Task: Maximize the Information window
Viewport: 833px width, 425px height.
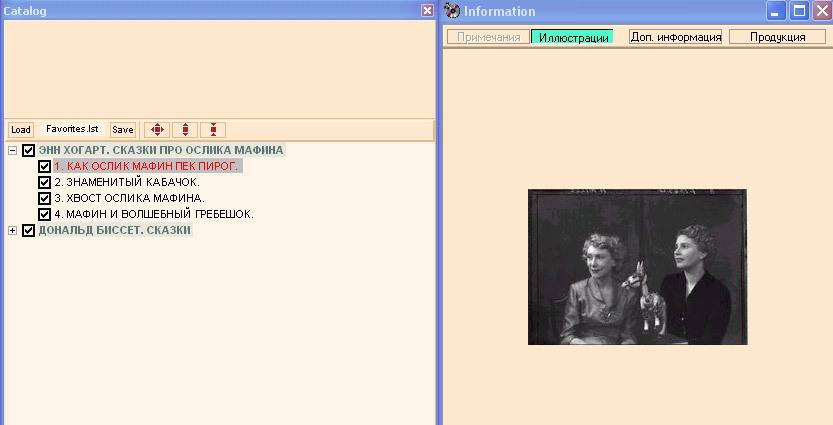Action: 798,11
